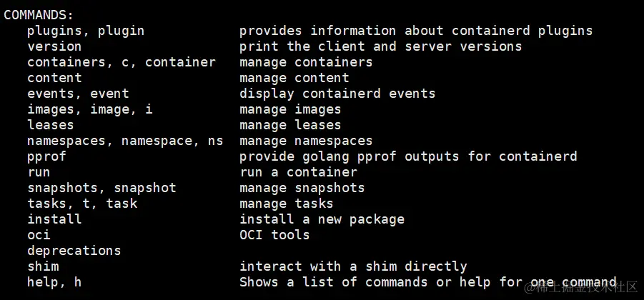Select the 'plugins, plugin' command name
644x300 pixels.
point(86,31)
